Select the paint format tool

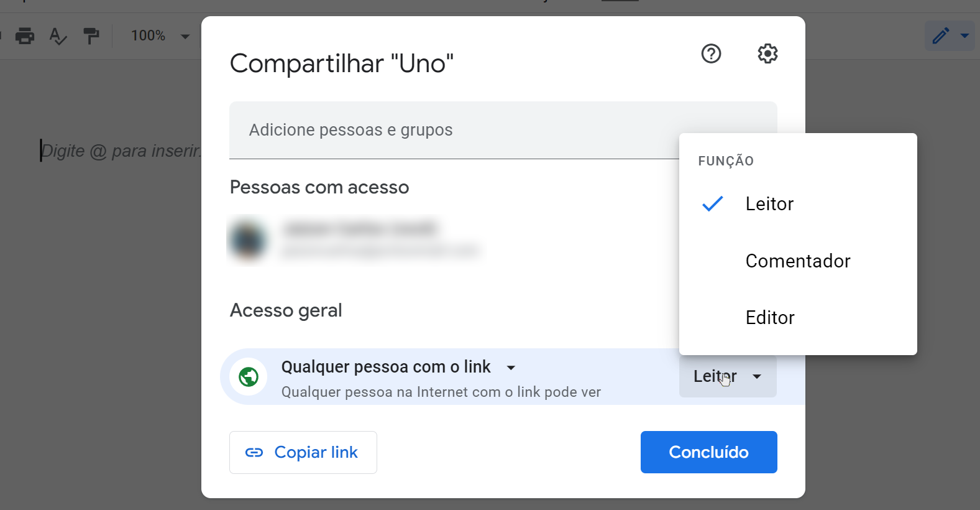[x=91, y=35]
